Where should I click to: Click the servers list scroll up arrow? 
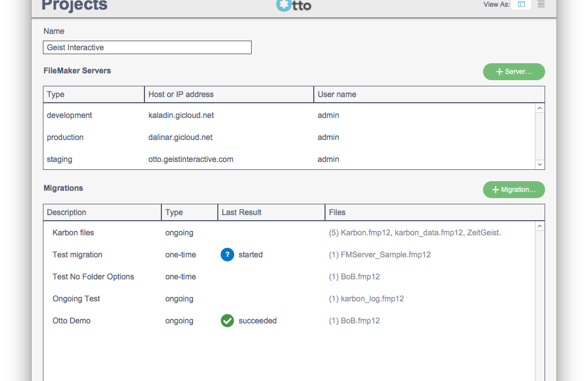pyautogui.click(x=539, y=108)
